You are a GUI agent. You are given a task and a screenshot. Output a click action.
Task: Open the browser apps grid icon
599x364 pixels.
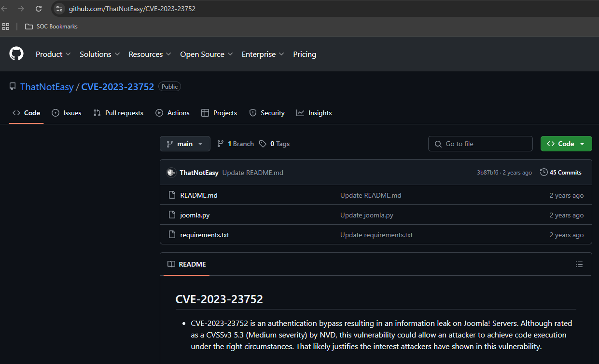click(6, 27)
